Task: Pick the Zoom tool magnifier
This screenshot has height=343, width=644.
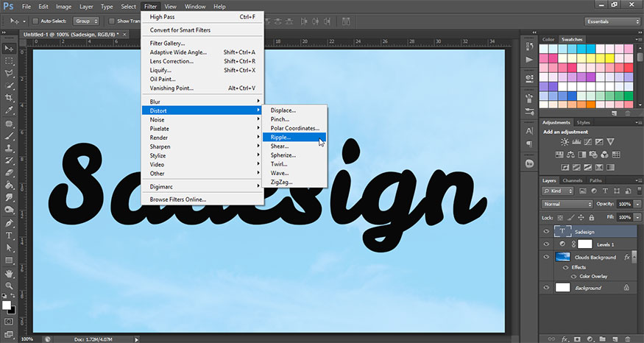Action: 10,285
